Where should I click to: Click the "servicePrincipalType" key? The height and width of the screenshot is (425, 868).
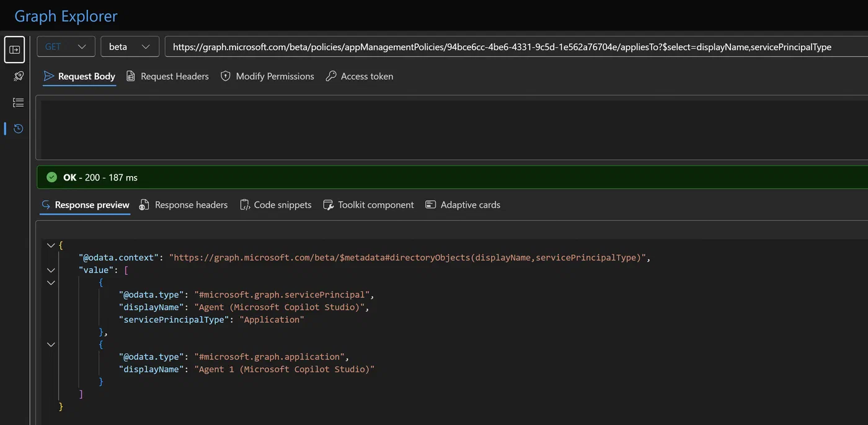pyautogui.click(x=174, y=320)
